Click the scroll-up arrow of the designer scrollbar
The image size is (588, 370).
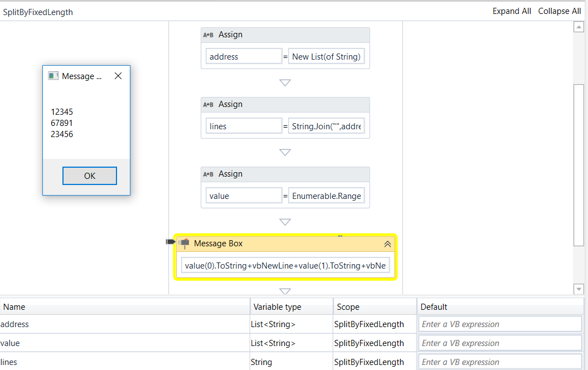[x=579, y=26]
